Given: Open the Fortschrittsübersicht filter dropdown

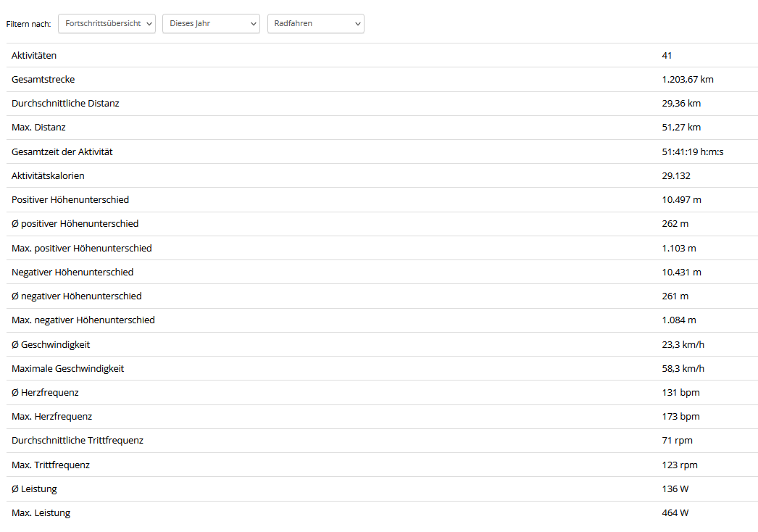Looking at the screenshot, I should (107, 24).
